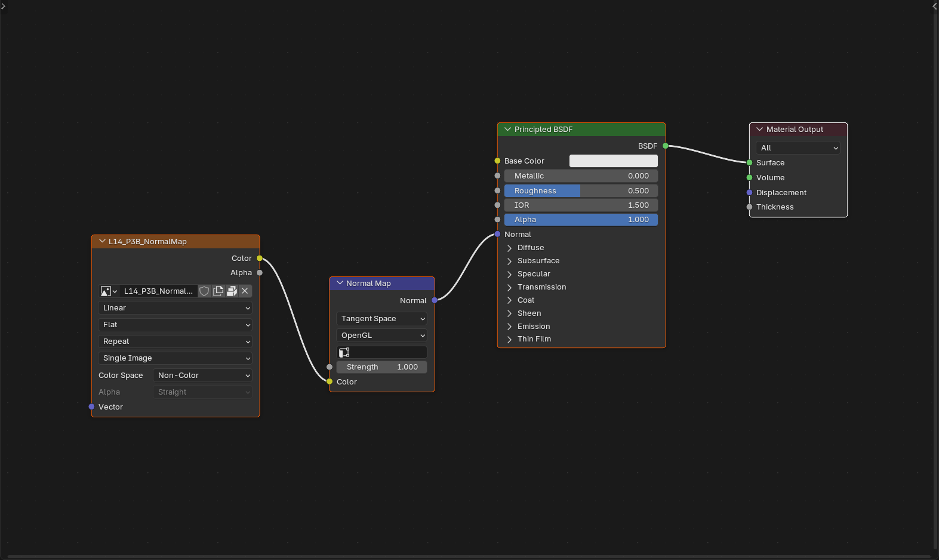The height and width of the screenshot is (560, 939).
Task: Click the IOR value field
Action: (581, 205)
